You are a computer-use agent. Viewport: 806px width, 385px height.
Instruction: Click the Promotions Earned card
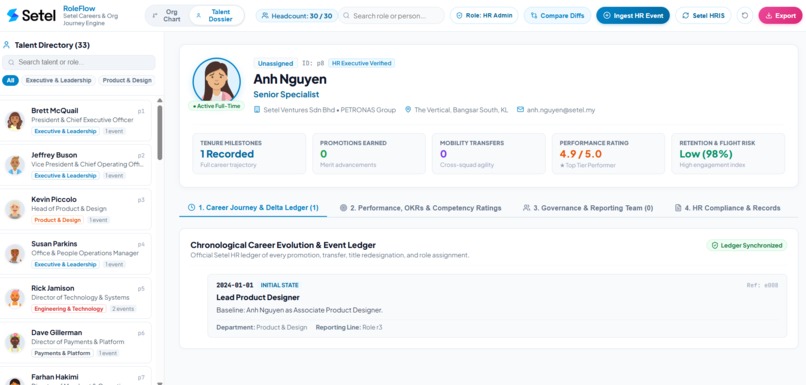click(x=369, y=154)
